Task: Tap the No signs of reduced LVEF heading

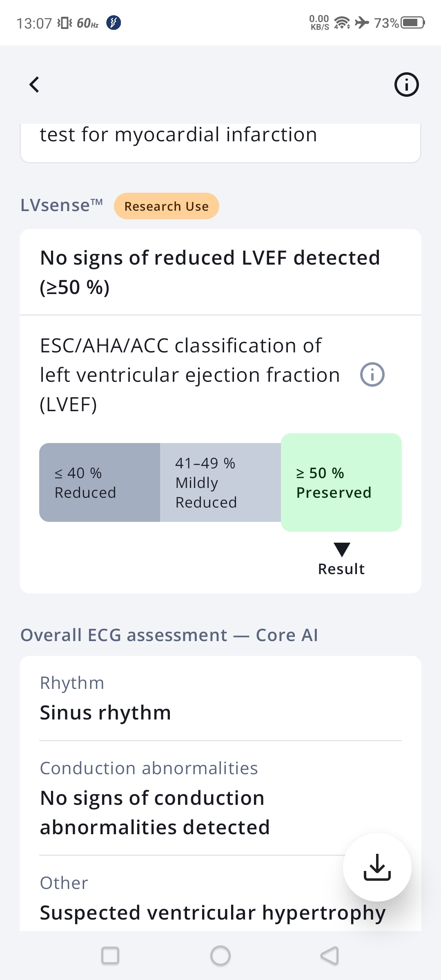Action: pos(210,272)
